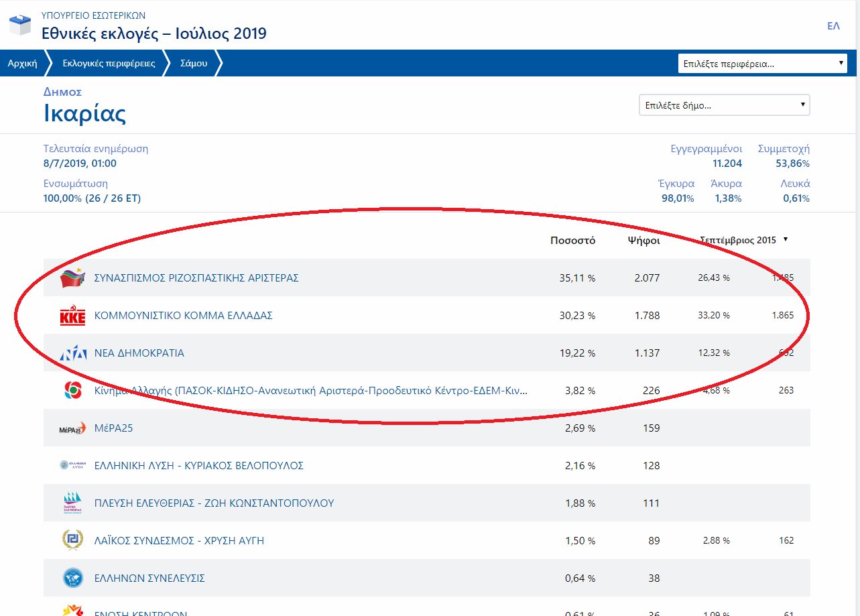This screenshot has width=860, height=616.
Task: Click the 19,22 % percentage cell
Action: (x=577, y=353)
